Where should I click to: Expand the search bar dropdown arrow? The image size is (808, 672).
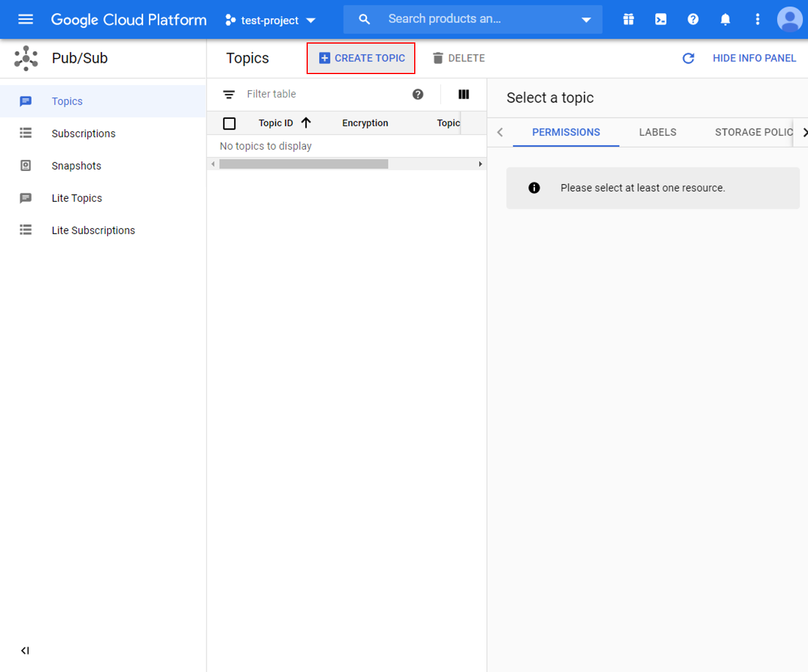(x=586, y=20)
